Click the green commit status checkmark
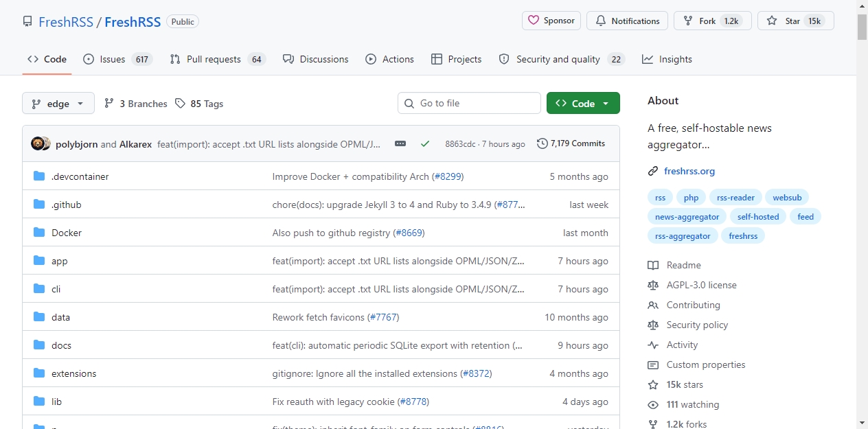The image size is (868, 429). coord(425,143)
